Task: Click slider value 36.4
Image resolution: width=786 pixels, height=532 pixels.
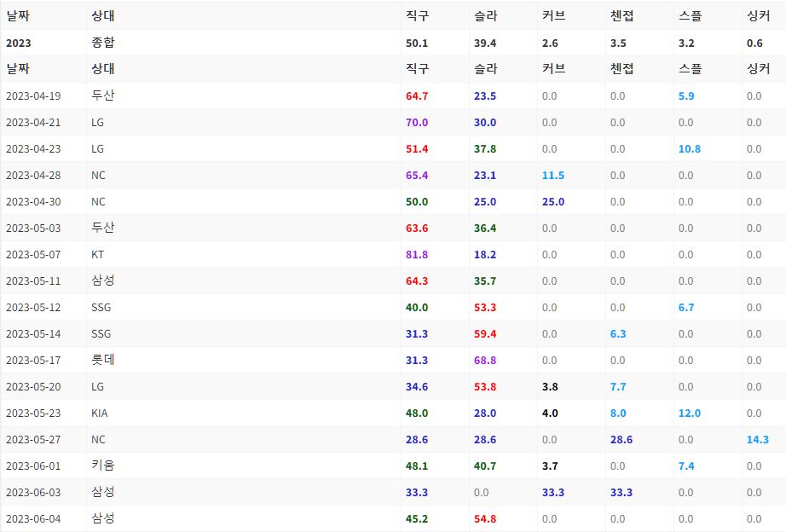Action: coord(485,228)
